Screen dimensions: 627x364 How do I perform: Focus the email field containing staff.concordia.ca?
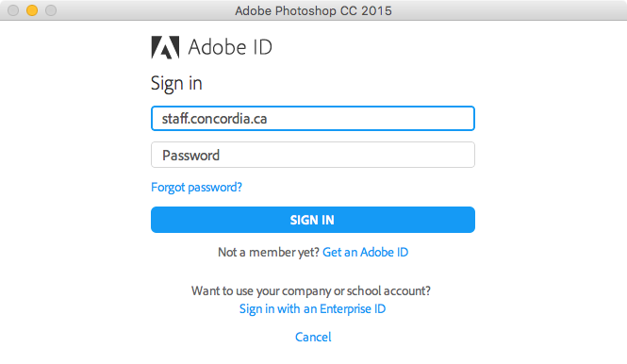coord(313,119)
